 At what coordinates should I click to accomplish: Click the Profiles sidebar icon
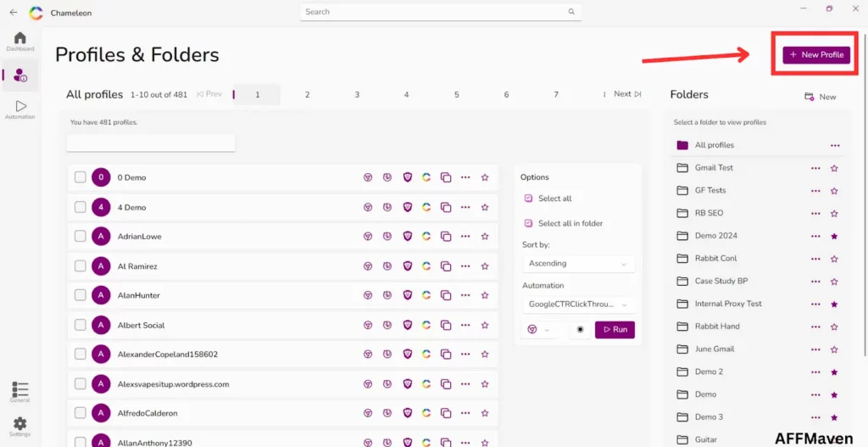[20, 75]
